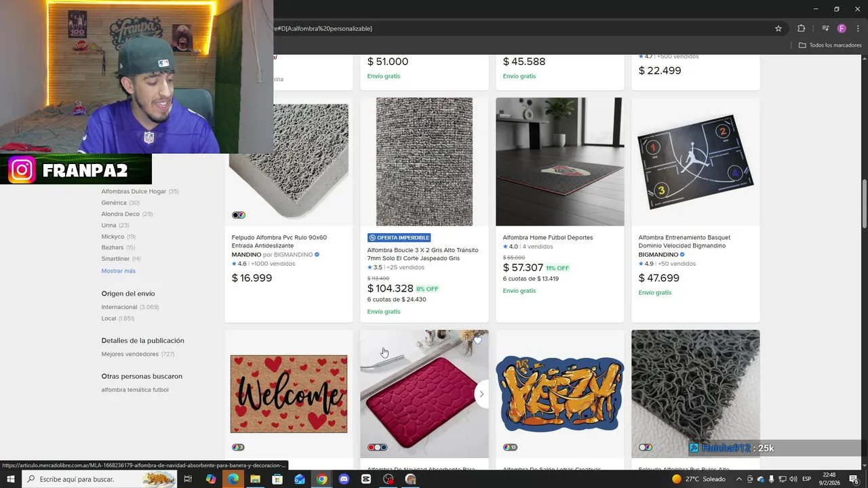
Task: Open CapCut from the taskbar
Action: coord(366,479)
